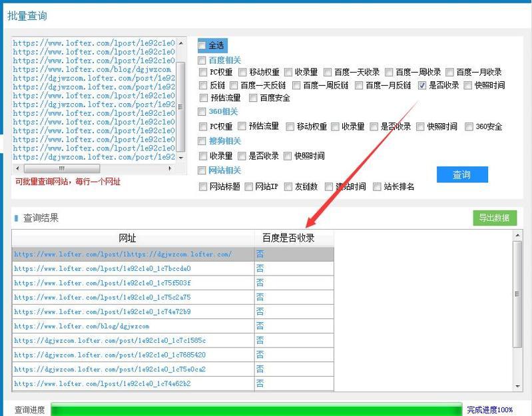Enable the 站长排名 checkbox

[x=378, y=186]
